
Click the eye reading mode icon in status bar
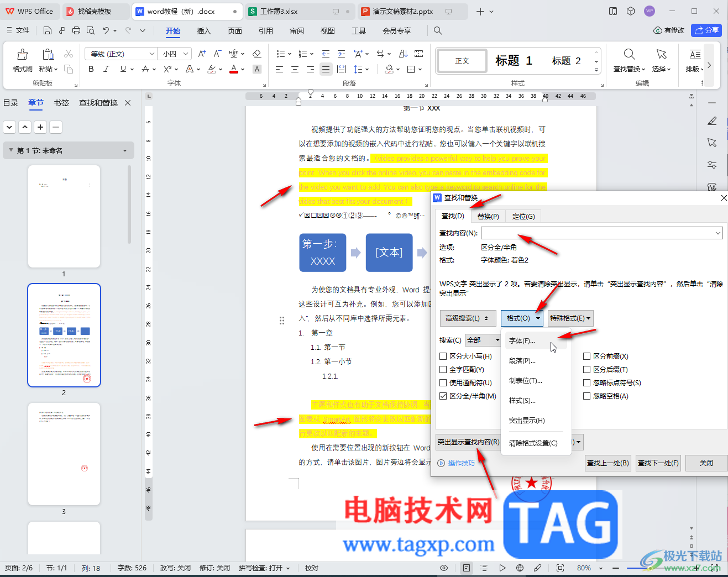point(444,568)
